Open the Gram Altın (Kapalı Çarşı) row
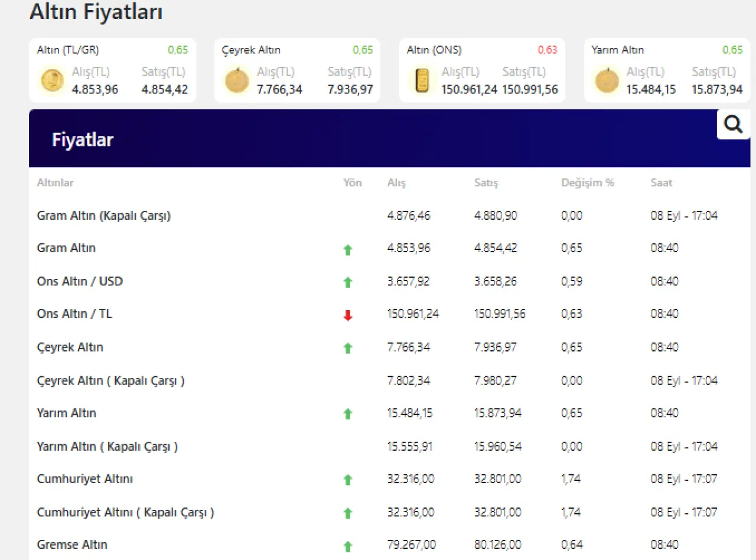This screenshot has width=756, height=560. pyautogui.click(x=103, y=216)
